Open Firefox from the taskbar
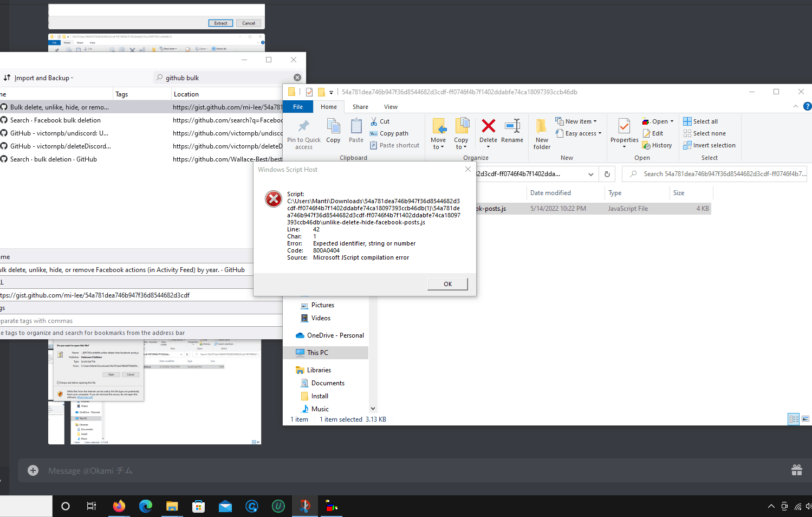Viewport: 812px width, 517px height. (119, 506)
